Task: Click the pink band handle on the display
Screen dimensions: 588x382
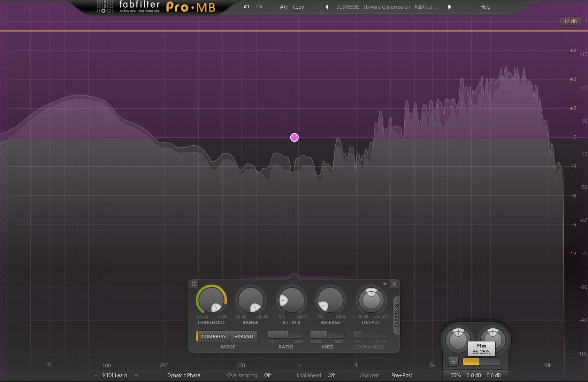Action: [x=294, y=137]
